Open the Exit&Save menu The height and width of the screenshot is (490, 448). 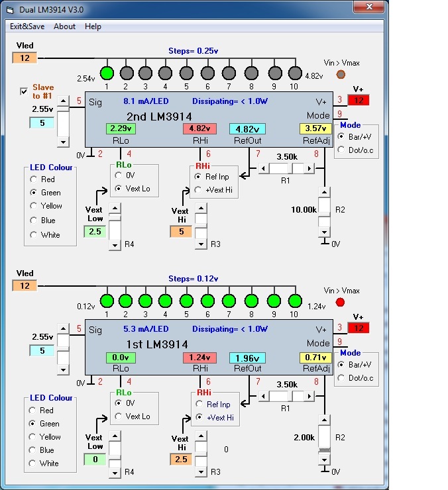[x=27, y=26]
